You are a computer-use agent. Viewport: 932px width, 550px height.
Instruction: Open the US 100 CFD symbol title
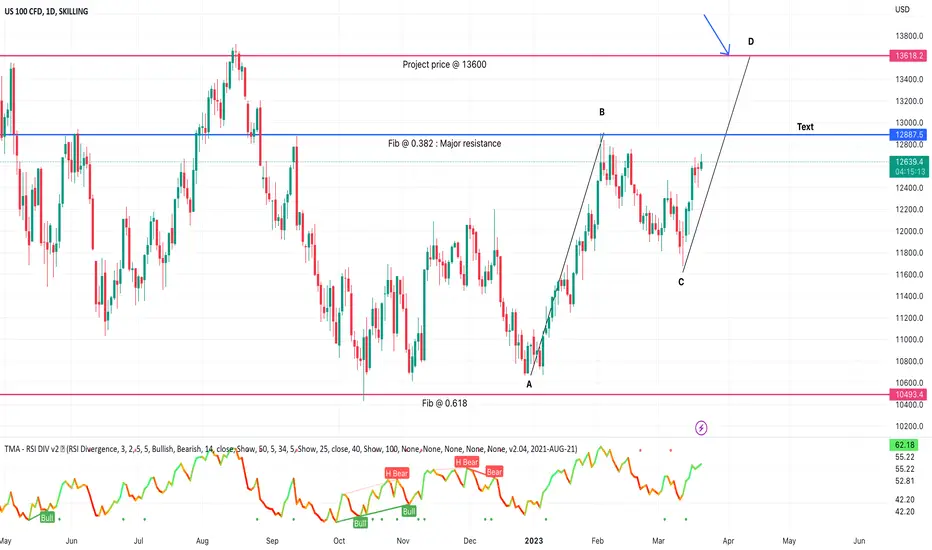click(46, 11)
